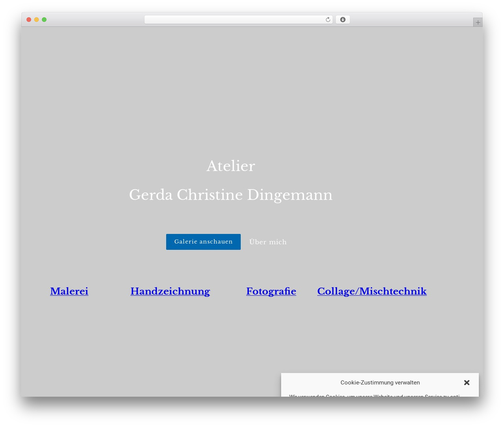This screenshot has height=427, width=504.
Task: Focus the browser address bar
Action: tap(238, 20)
